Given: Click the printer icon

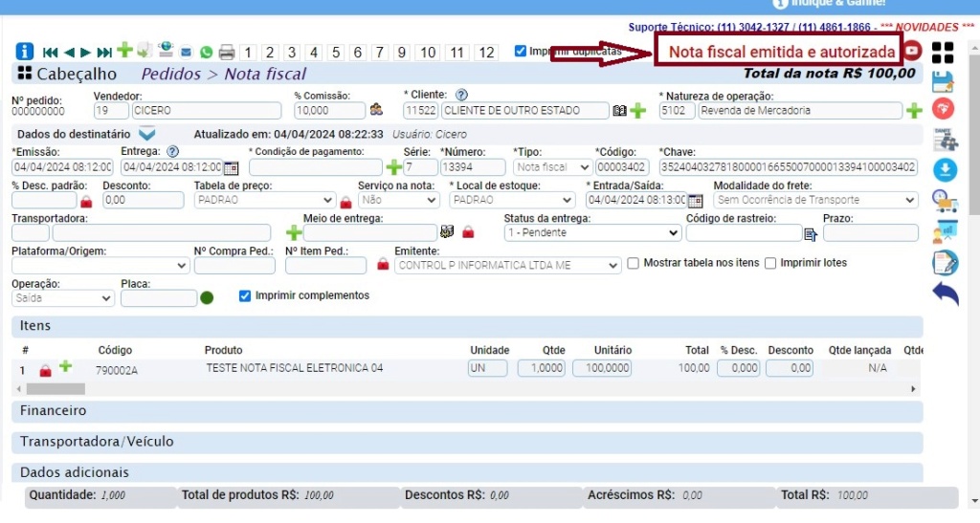Looking at the screenshot, I should point(227,53).
